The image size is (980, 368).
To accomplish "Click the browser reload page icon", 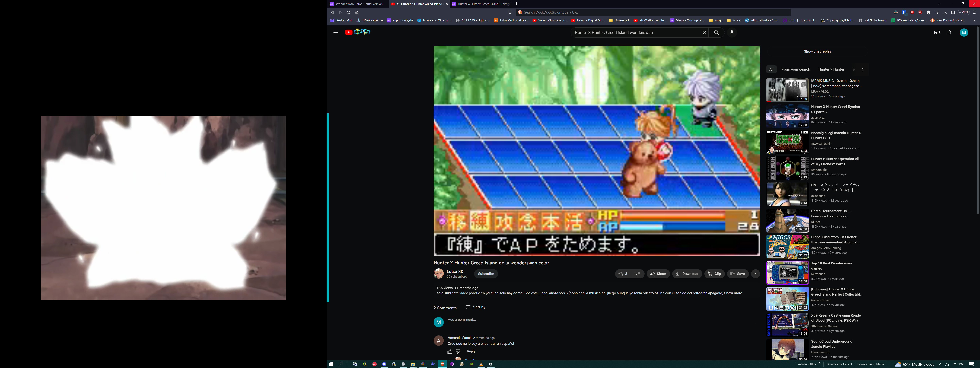I will point(348,12).
